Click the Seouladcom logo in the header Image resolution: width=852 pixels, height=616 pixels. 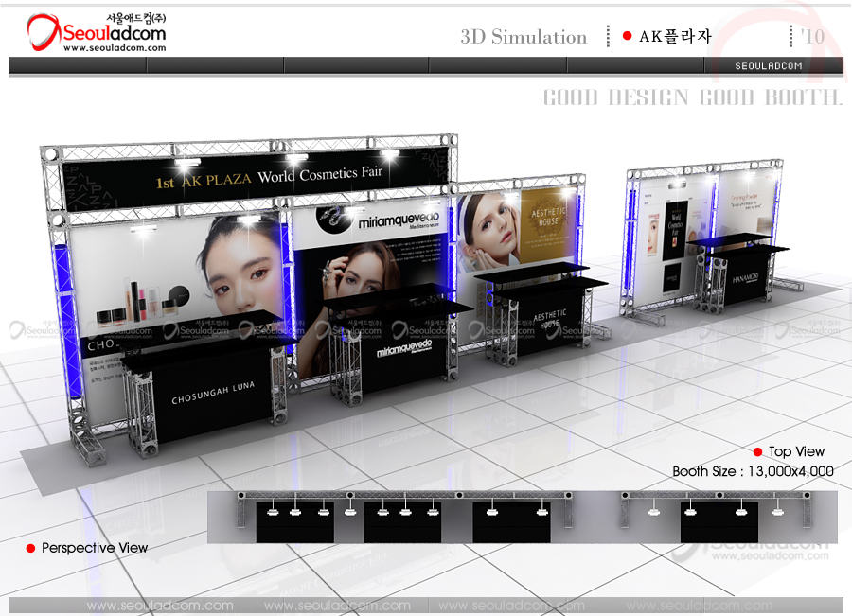coord(95,30)
